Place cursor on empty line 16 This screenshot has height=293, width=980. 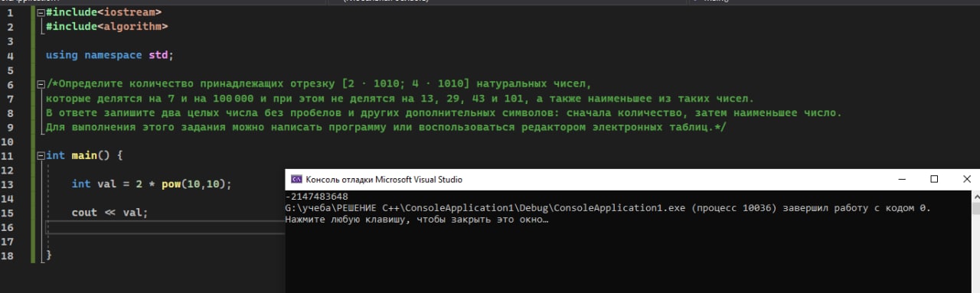165,227
